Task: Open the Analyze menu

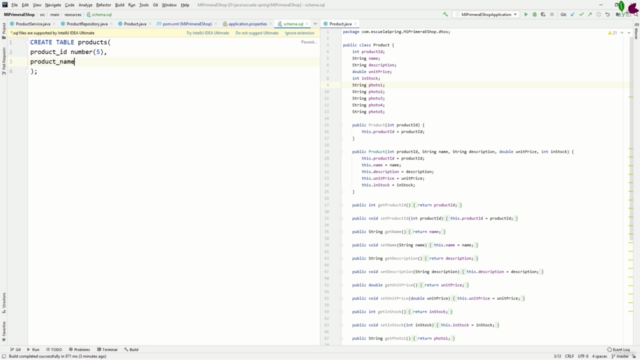Action: 85,5
